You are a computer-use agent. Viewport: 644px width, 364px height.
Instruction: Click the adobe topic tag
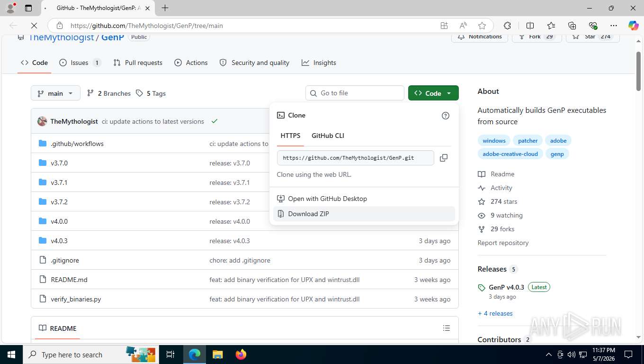click(558, 141)
